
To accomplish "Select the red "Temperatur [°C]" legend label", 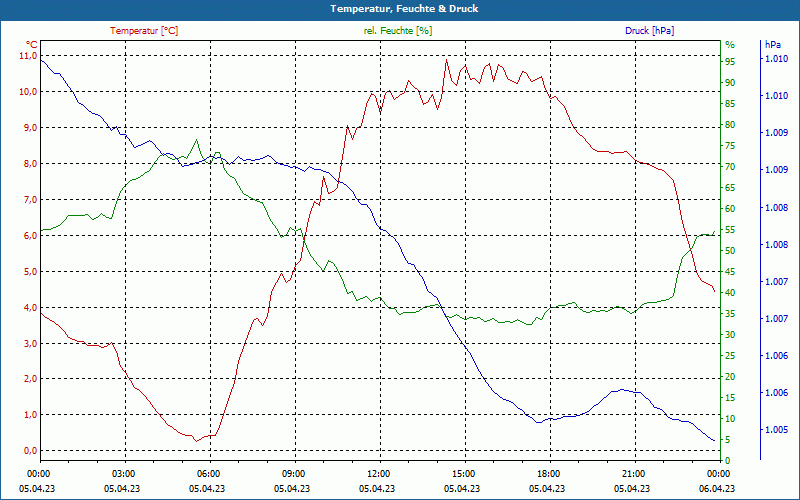I will [x=144, y=31].
